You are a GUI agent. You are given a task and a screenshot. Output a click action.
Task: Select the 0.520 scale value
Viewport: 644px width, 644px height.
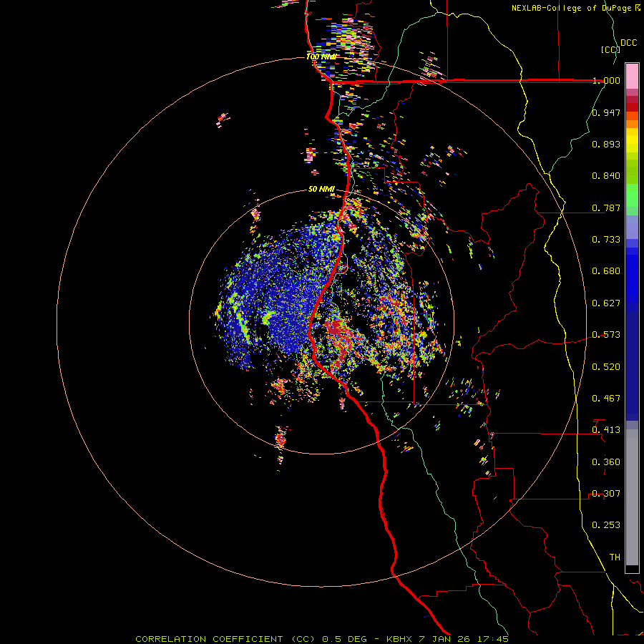606,367
